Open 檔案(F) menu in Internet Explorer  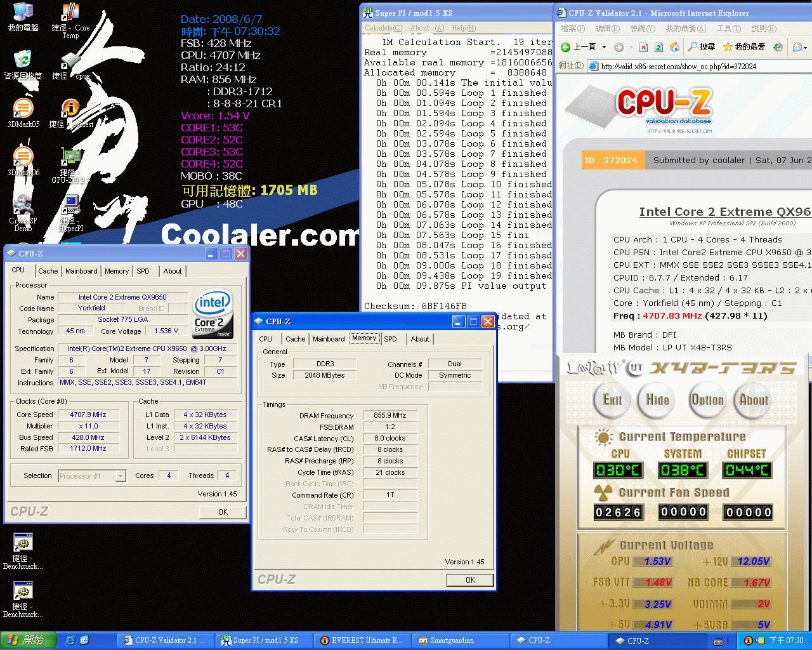click(x=573, y=29)
